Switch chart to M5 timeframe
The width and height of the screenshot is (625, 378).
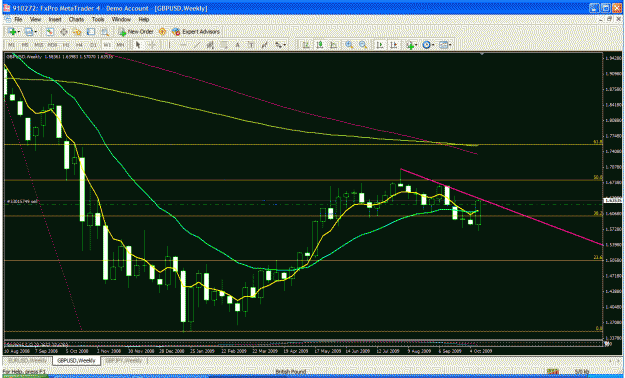point(25,45)
